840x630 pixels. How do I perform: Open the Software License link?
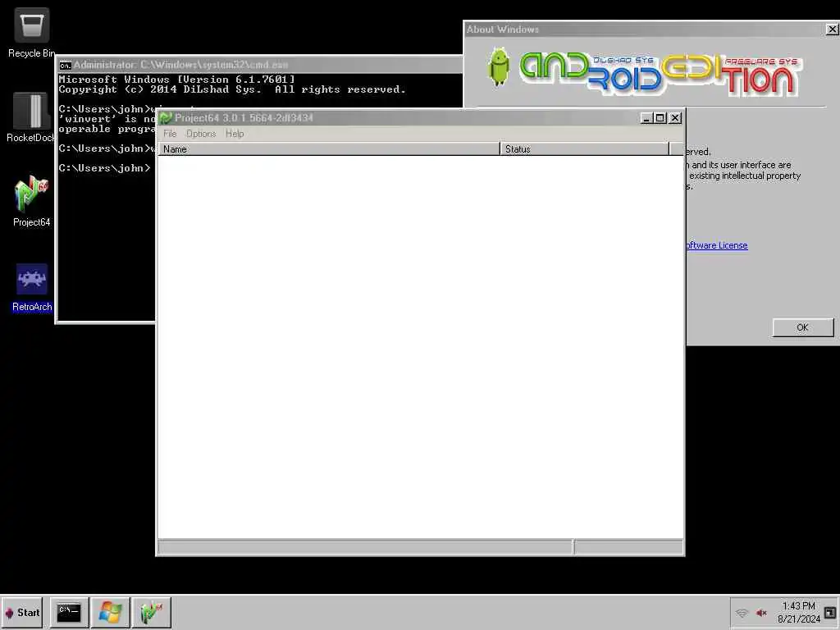717,245
